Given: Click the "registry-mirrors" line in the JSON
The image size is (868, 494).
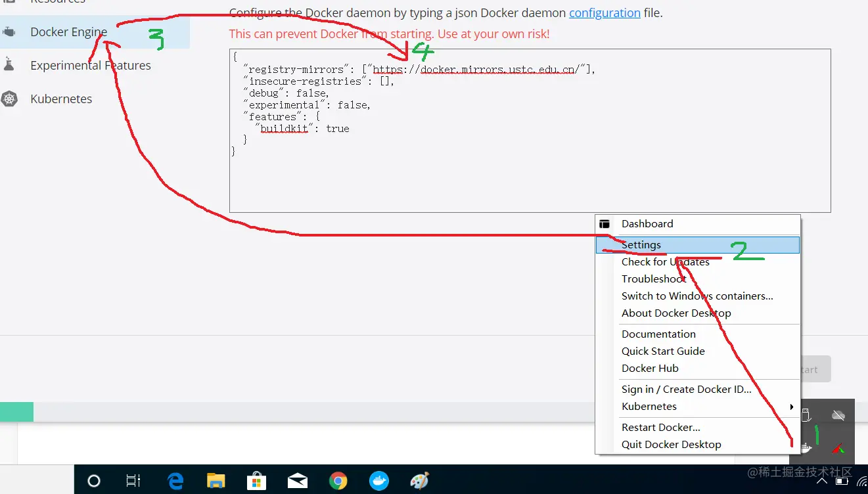Looking at the screenshot, I should click(x=419, y=69).
